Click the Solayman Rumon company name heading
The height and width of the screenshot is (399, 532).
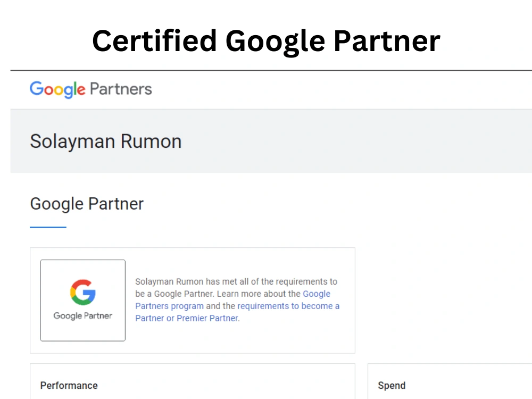(106, 142)
